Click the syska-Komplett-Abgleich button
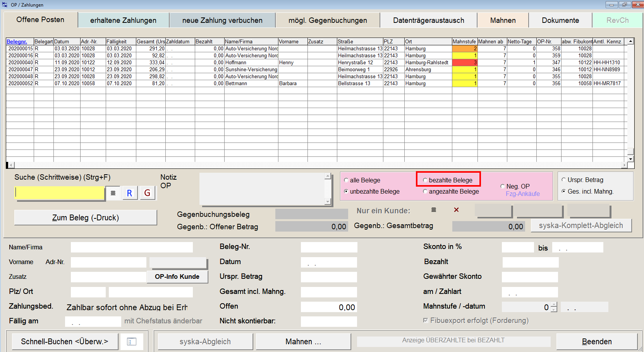This screenshot has width=644, height=352. (x=581, y=225)
